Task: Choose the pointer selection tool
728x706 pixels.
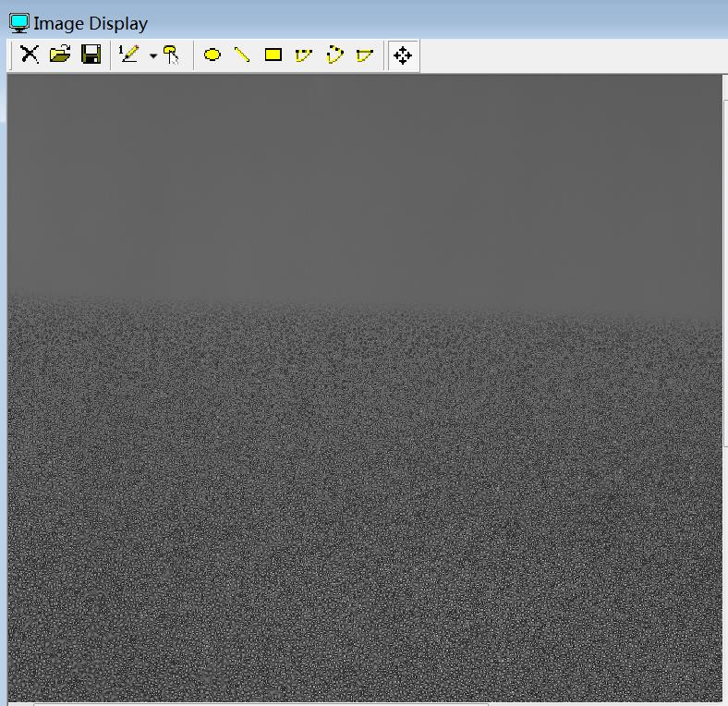Action: (x=171, y=55)
